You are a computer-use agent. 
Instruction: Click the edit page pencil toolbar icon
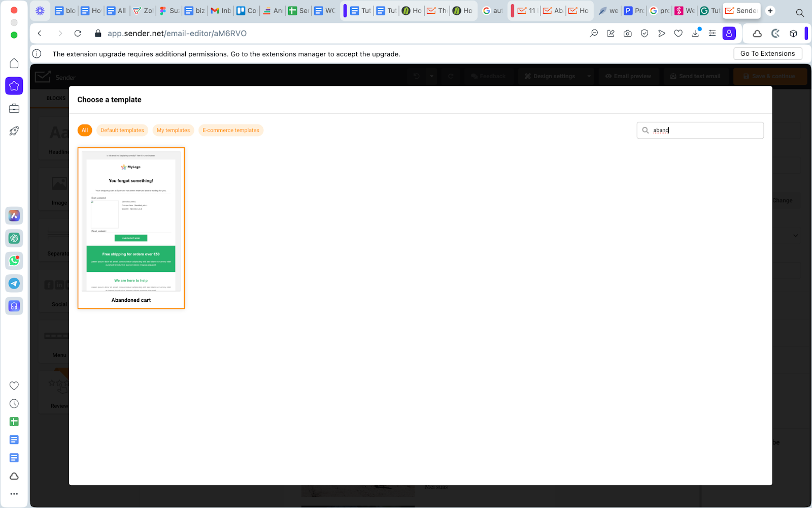pos(611,34)
